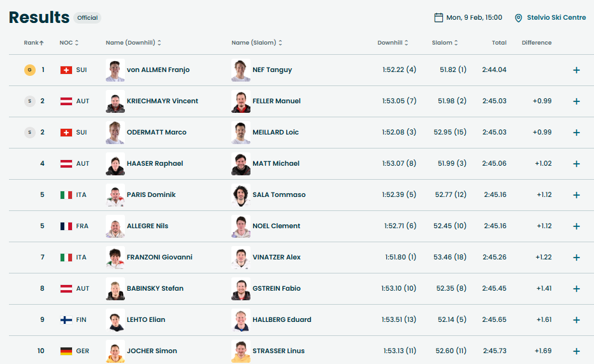This screenshot has width=594, height=364.
Task: Click the German flag beside Jocher Simon
Action: point(66,351)
